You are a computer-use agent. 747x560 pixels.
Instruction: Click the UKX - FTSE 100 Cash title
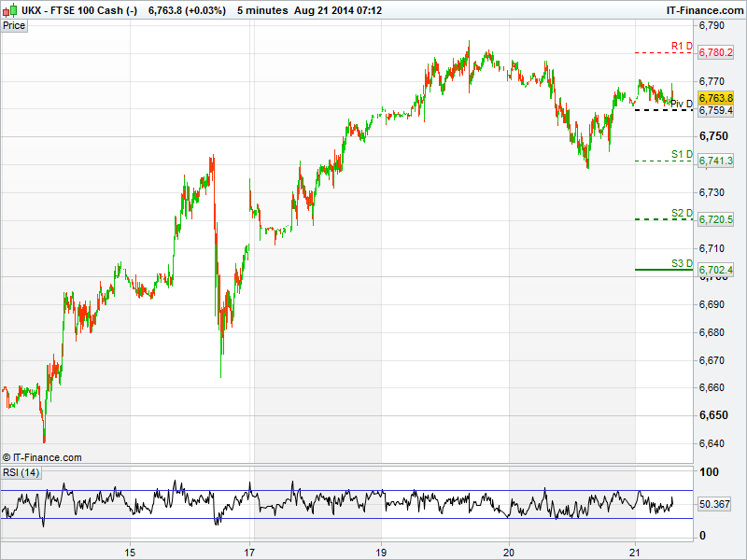[x=79, y=9]
